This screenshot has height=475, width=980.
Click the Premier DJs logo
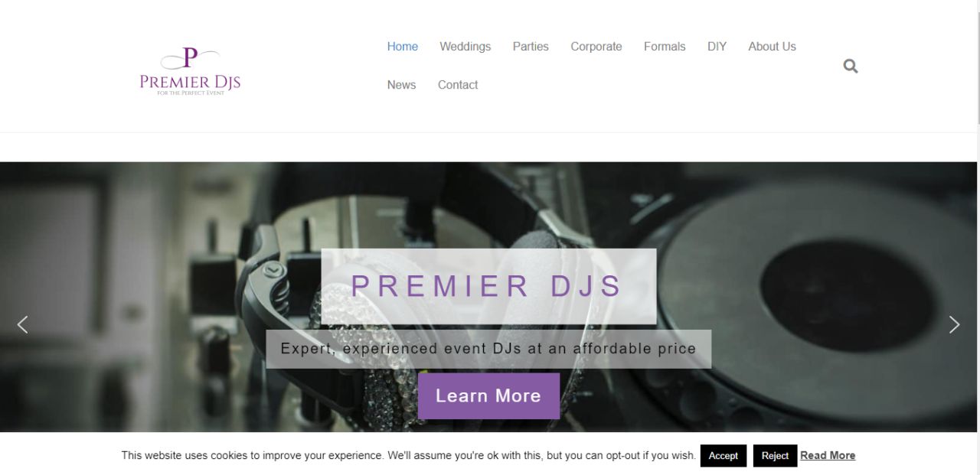(x=190, y=71)
